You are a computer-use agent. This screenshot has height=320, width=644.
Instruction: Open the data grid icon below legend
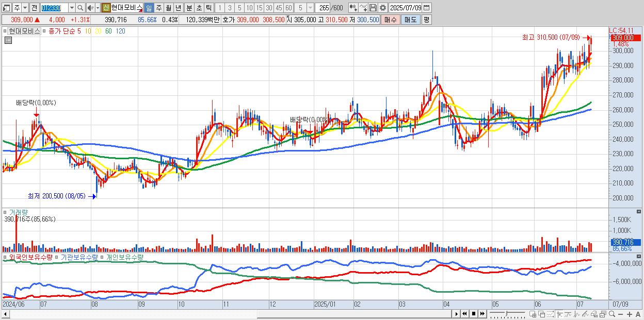(x=8, y=41)
